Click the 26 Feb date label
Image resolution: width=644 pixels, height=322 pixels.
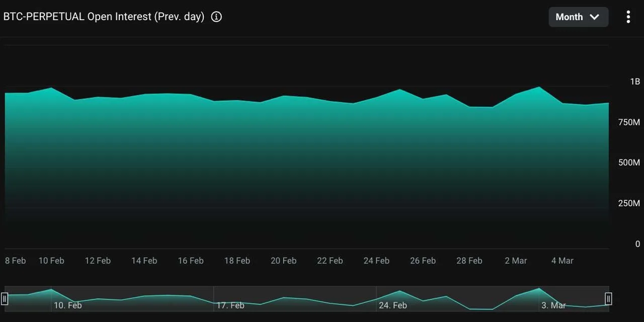tap(423, 261)
